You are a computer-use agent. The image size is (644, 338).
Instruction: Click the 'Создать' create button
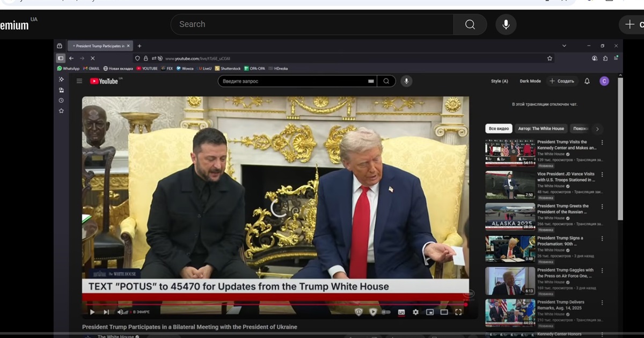(562, 81)
